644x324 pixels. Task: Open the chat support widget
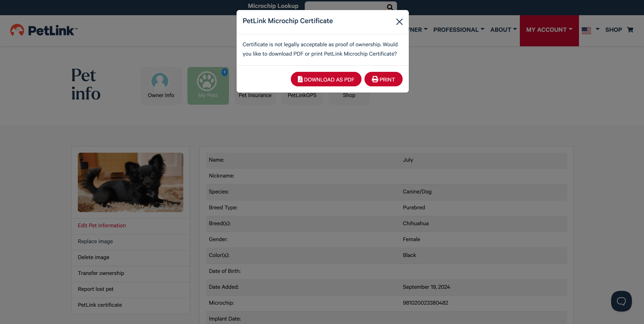tap(621, 301)
